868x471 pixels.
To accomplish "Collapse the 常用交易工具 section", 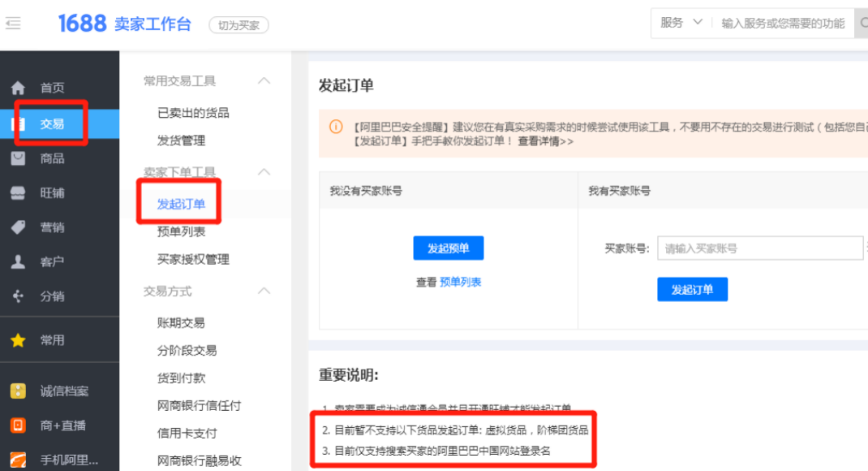I will (264, 81).
